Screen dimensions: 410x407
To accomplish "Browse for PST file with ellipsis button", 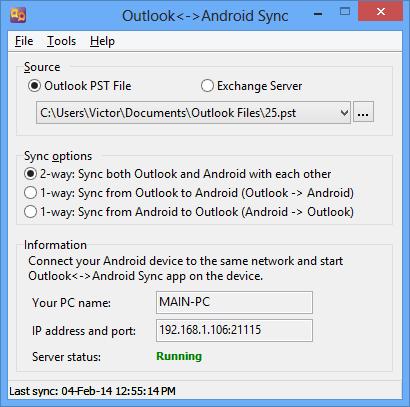I will pos(363,112).
